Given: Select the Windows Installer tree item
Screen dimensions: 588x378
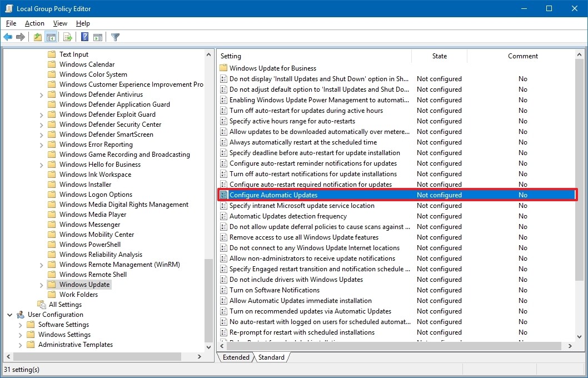Looking at the screenshot, I should (85, 185).
